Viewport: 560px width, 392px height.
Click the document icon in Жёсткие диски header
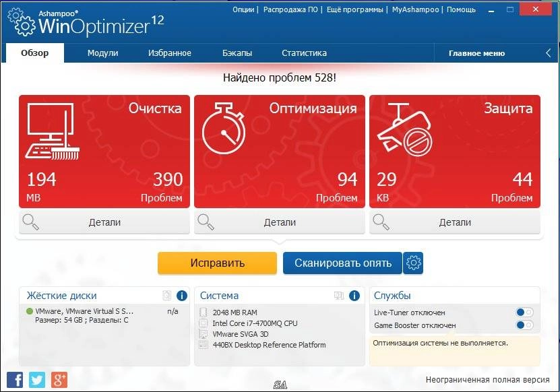(166, 295)
